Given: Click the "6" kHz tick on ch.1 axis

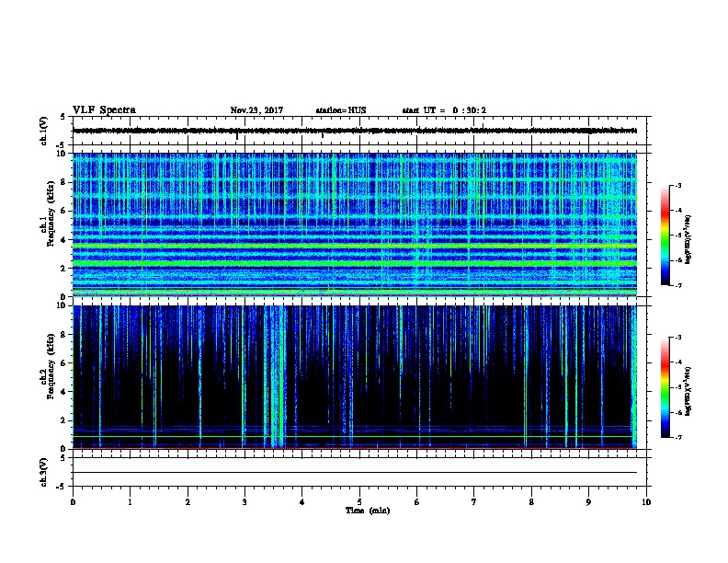Looking at the screenshot, I should pos(64,211).
